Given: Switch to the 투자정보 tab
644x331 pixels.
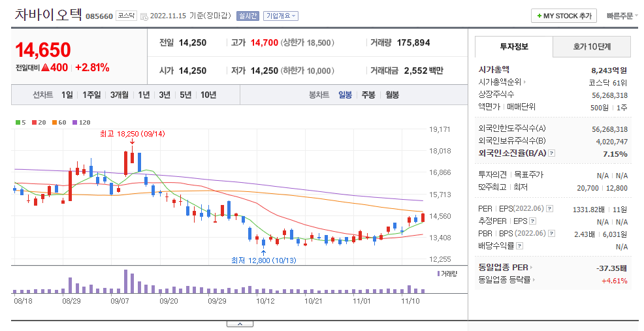Looking at the screenshot, I should click(514, 46).
